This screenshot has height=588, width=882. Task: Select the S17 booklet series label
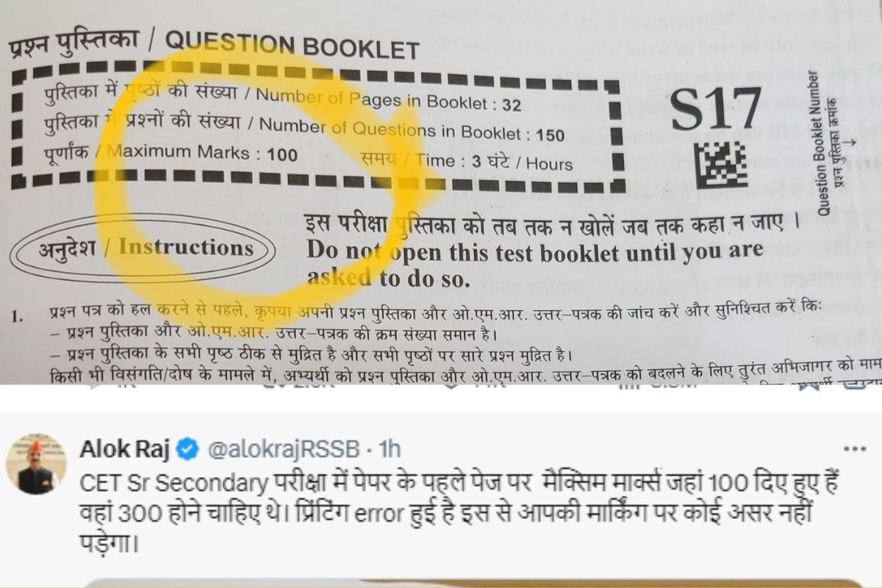coord(715,108)
